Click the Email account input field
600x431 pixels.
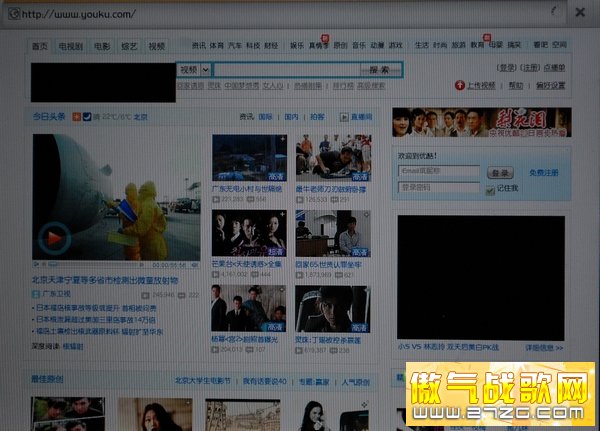(439, 171)
